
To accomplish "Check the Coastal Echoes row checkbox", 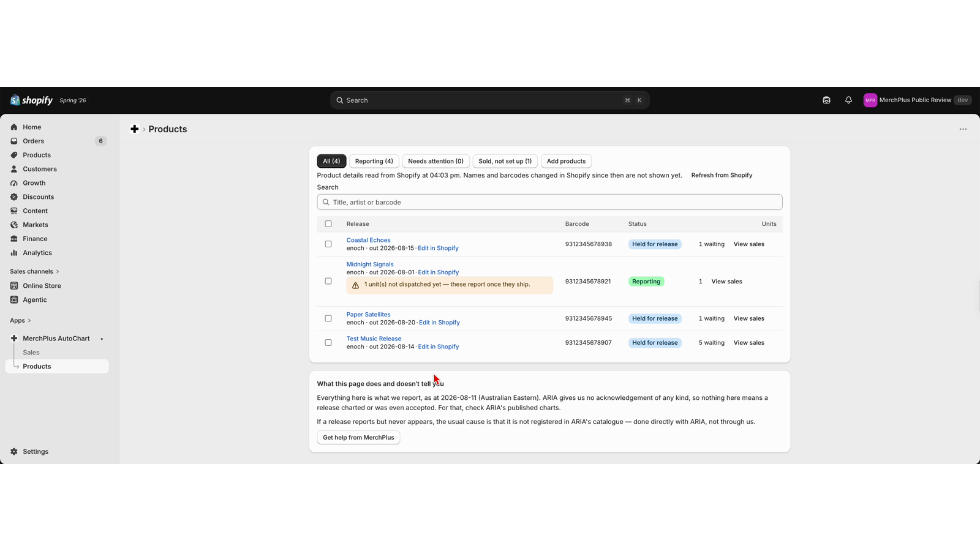I will pos(328,244).
